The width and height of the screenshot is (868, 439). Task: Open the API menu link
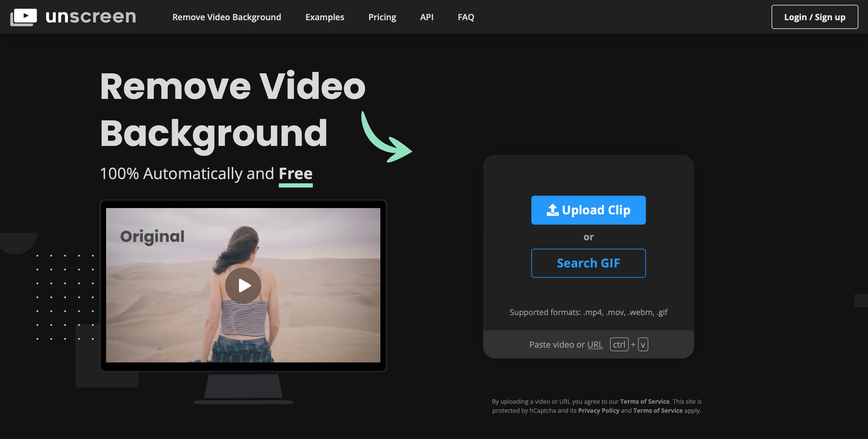point(426,17)
